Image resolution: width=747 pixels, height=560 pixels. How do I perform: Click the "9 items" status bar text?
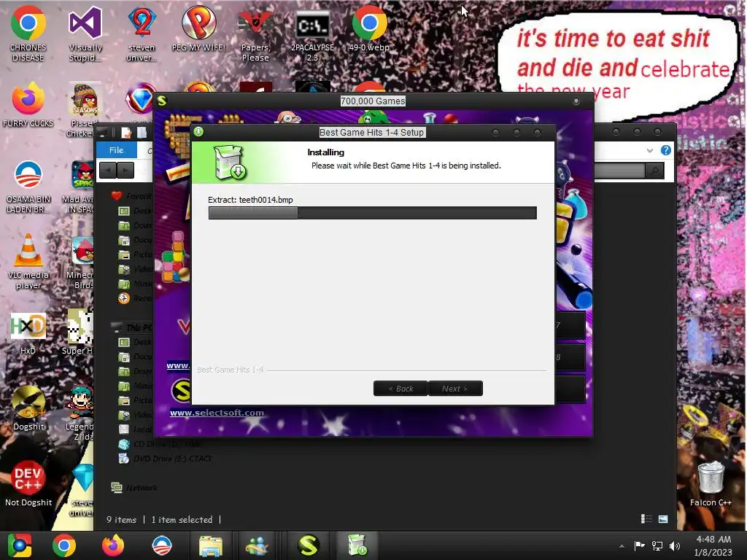[x=122, y=519]
